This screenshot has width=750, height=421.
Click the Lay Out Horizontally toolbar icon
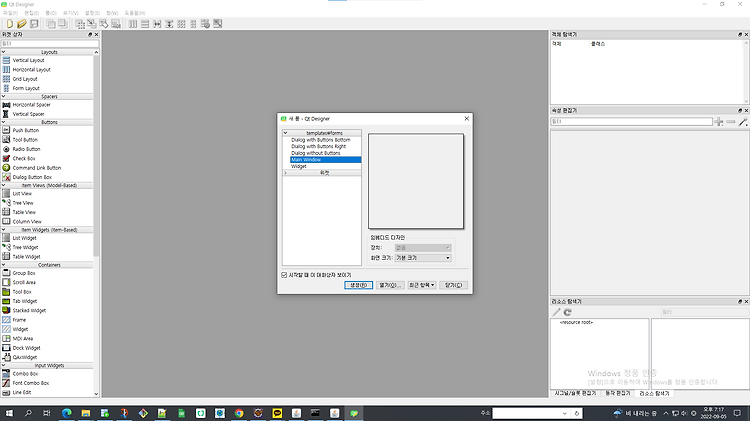133,23
